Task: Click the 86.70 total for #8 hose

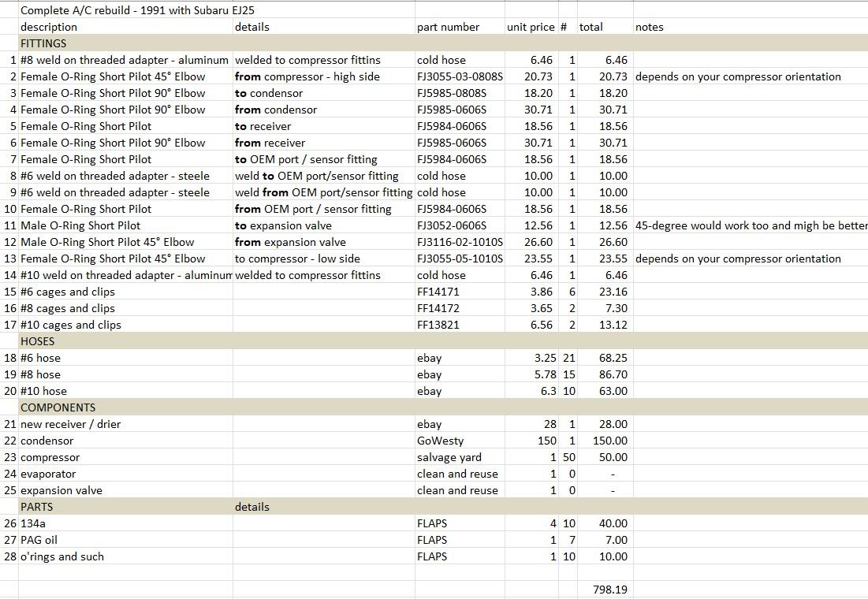Action: 613,374
